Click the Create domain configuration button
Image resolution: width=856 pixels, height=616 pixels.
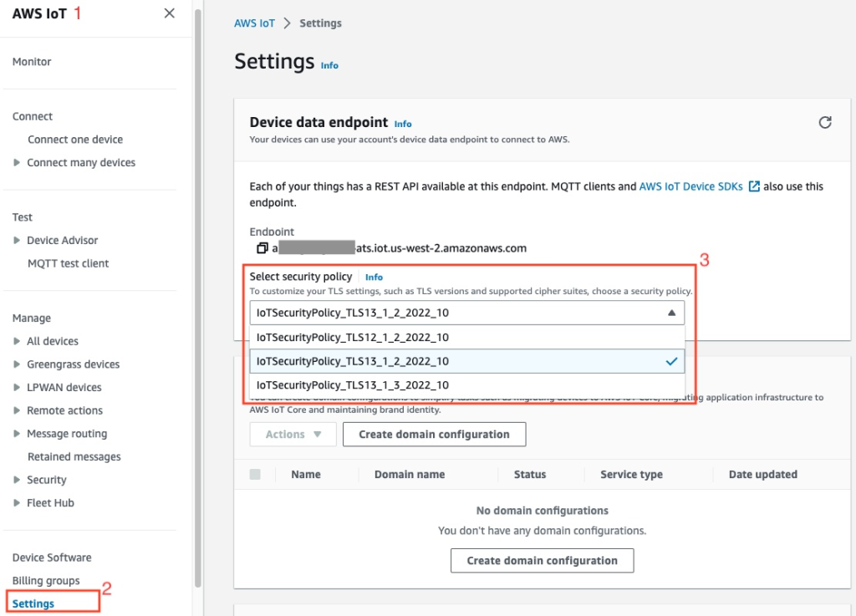434,434
